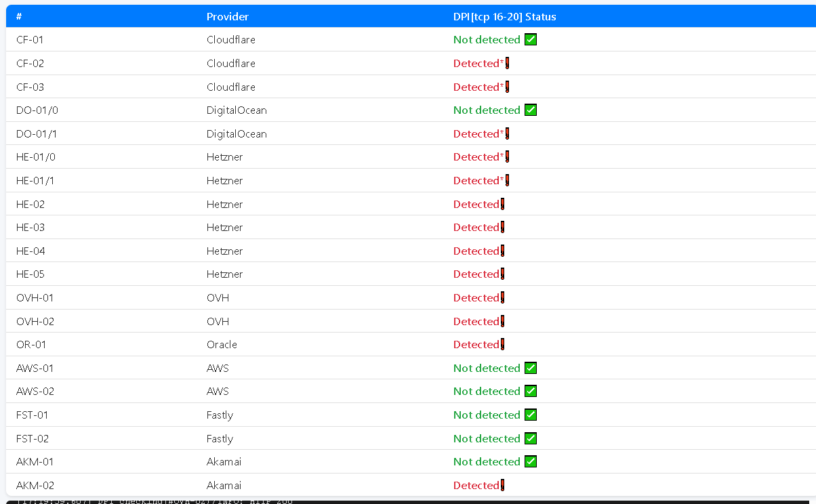Click the red exclamation icon in AKM-02 row
Image resolution: width=816 pixels, height=504 pixels.
coord(502,486)
